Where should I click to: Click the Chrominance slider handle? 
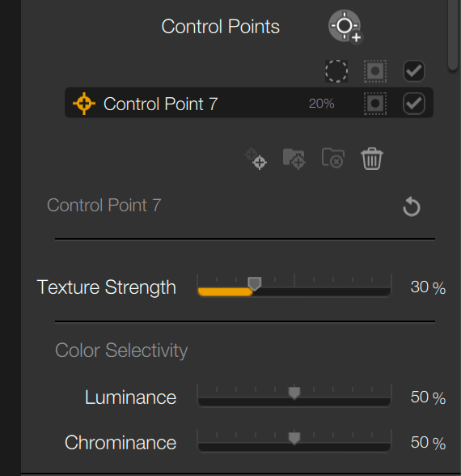[294, 439]
